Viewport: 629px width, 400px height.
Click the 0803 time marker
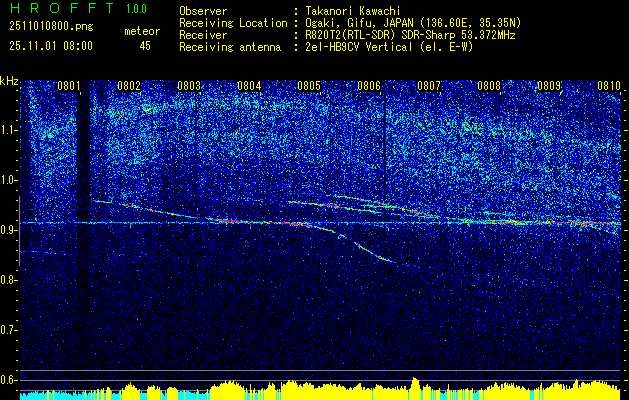point(189,86)
